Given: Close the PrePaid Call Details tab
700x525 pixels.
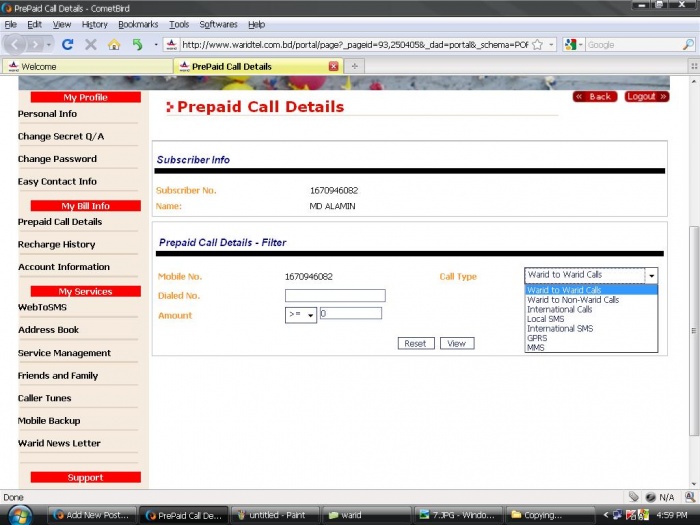Looking at the screenshot, I should pos(333,67).
